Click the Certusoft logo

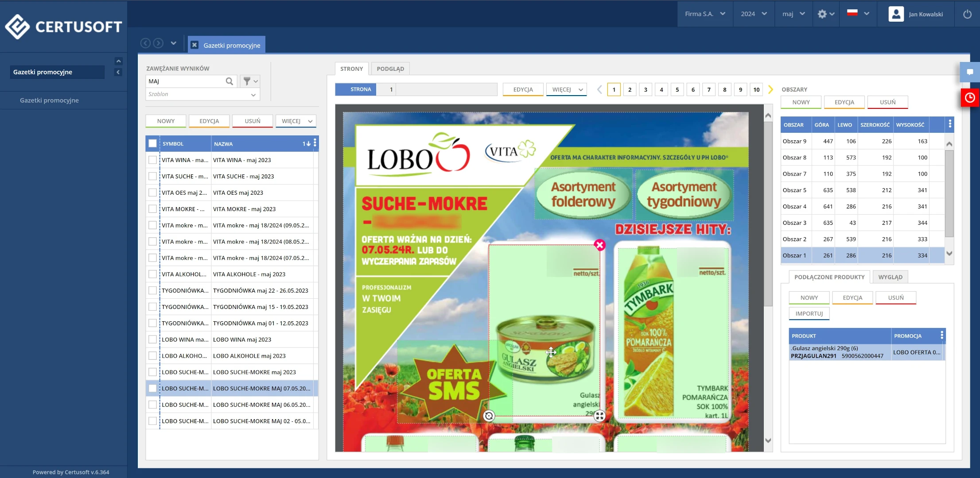pos(63,27)
